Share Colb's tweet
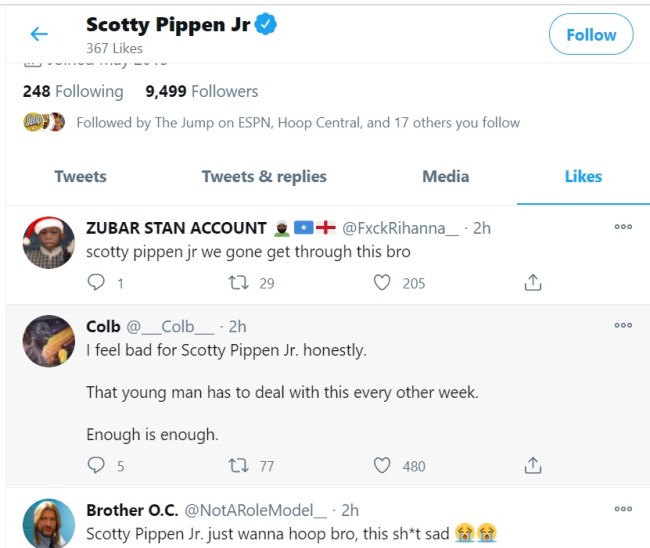Screen dimensions: 650x548 coord(533,465)
